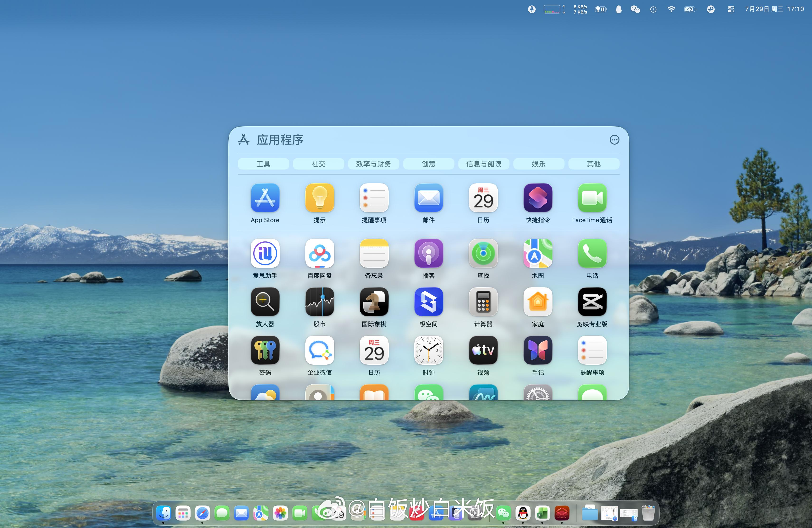Click the 应用程序 title icon
812x528 pixels.
tap(244, 140)
